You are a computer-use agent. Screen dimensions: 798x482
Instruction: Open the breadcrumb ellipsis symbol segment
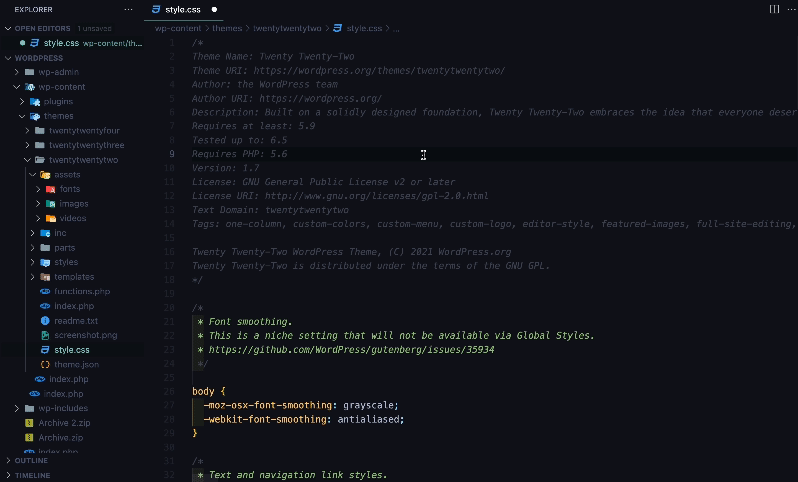pyautogui.click(x=396, y=29)
